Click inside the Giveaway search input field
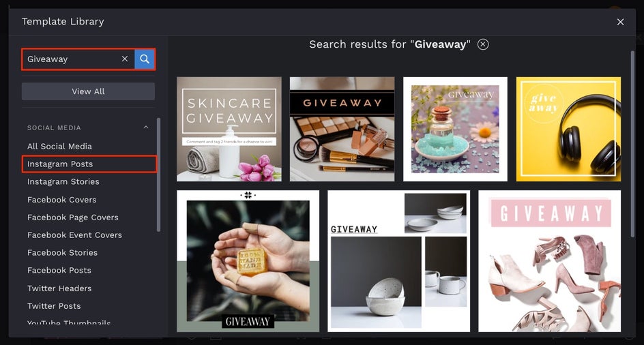 (x=72, y=59)
